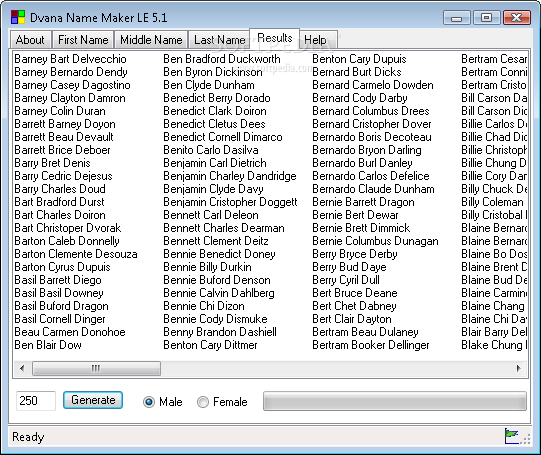Image resolution: width=541 pixels, height=455 pixels.
Task: Minimize the Dvana Name Maker window
Action: (456, 18)
